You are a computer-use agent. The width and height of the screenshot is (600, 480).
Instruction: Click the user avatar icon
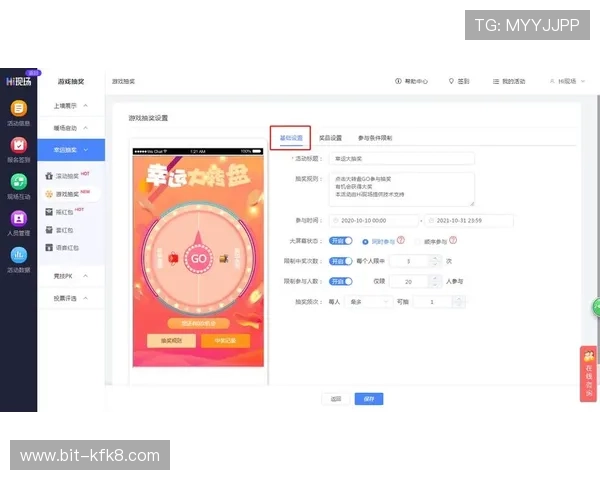552,81
